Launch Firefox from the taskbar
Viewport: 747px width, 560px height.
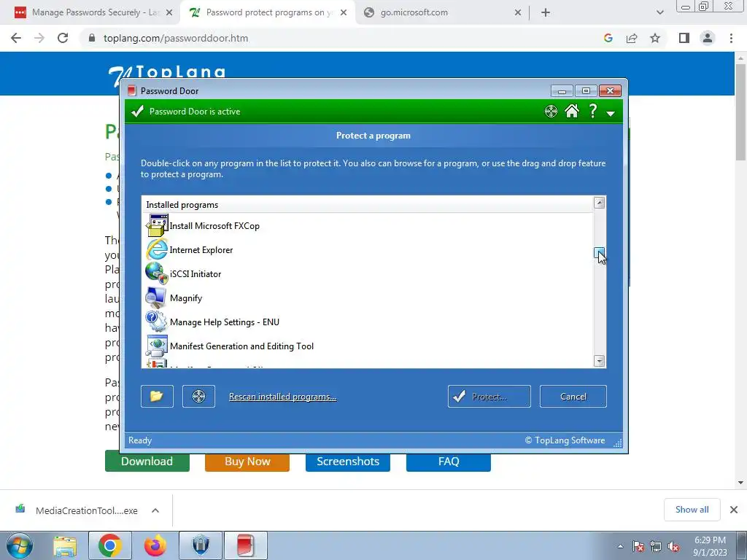pyautogui.click(x=155, y=545)
